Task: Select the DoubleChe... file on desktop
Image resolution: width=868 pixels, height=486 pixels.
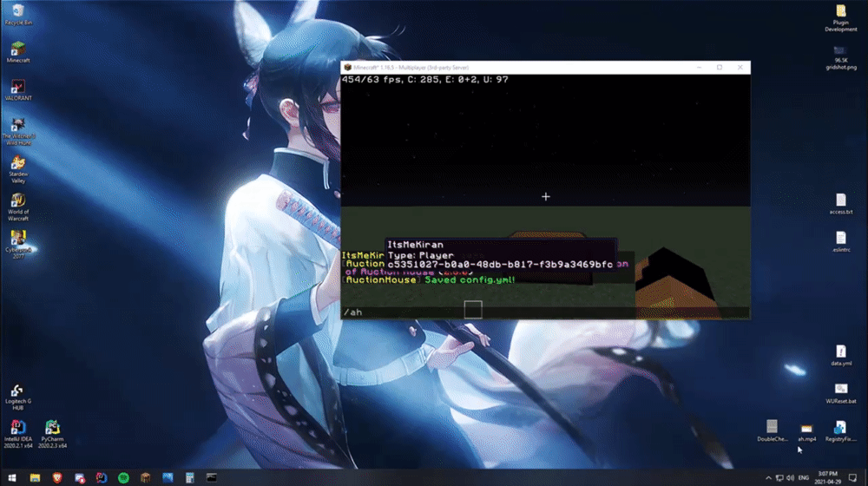Action: click(773, 430)
